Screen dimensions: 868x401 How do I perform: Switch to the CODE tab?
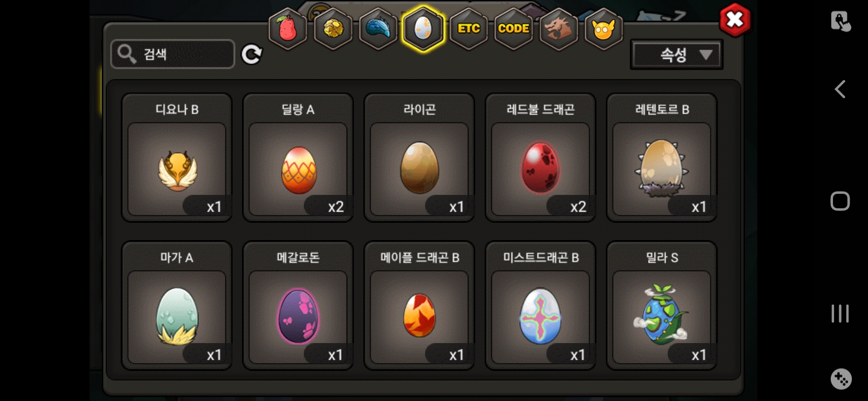pos(514,29)
